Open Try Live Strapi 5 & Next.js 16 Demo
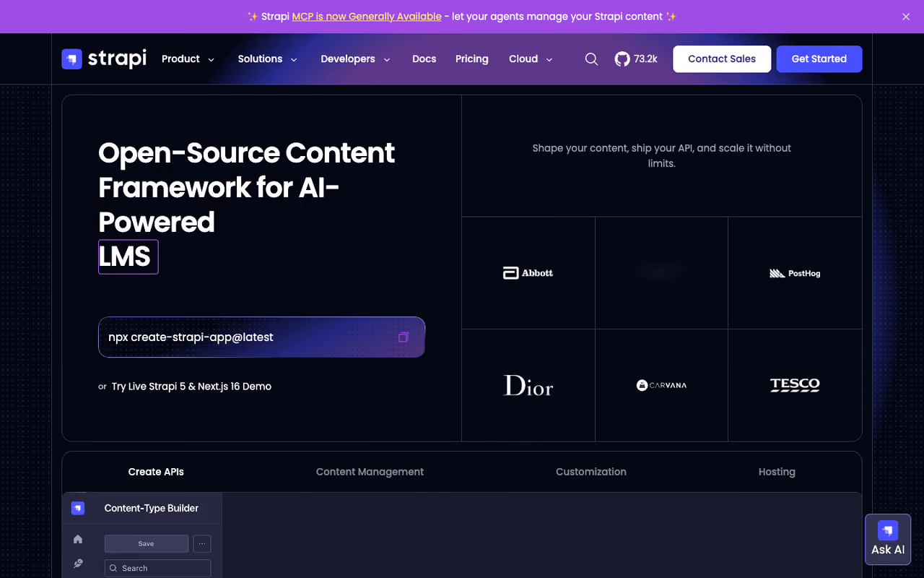Viewport: 924px width, 578px height. click(x=191, y=387)
